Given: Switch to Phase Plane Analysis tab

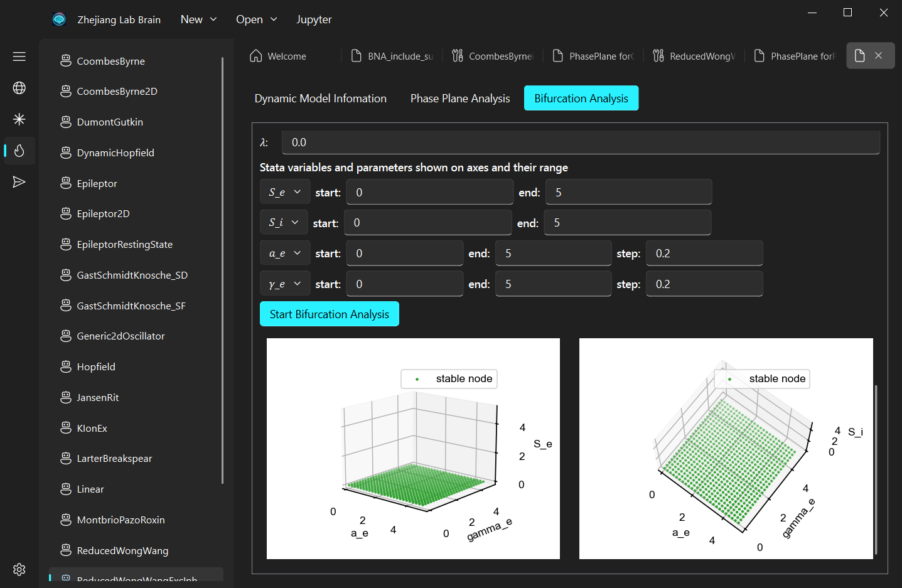Looking at the screenshot, I should [x=460, y=99].
